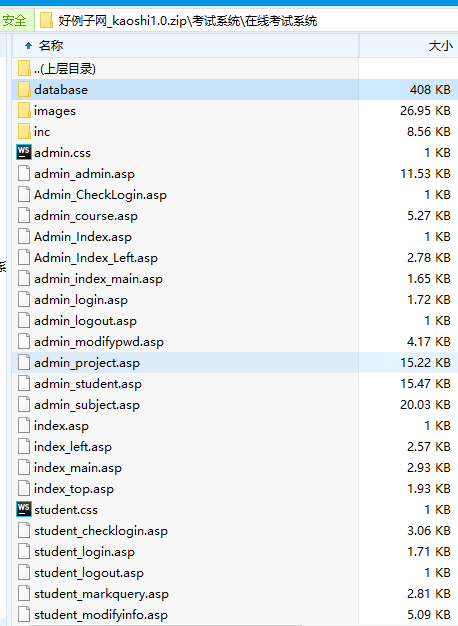The height and width of the screenshot is (626, 458).
Task: Select the student_checklogin.asp file
Action: 235,531
